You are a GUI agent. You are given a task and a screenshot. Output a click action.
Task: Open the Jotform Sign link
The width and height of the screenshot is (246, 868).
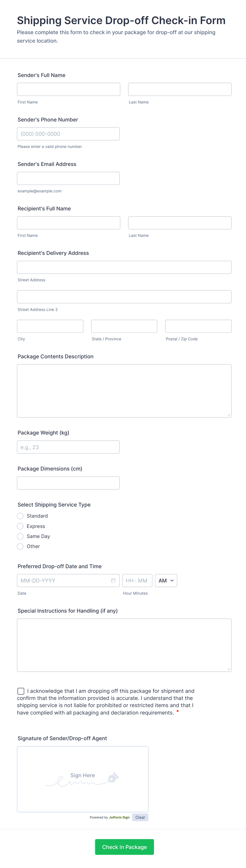(x=119, y=817)
